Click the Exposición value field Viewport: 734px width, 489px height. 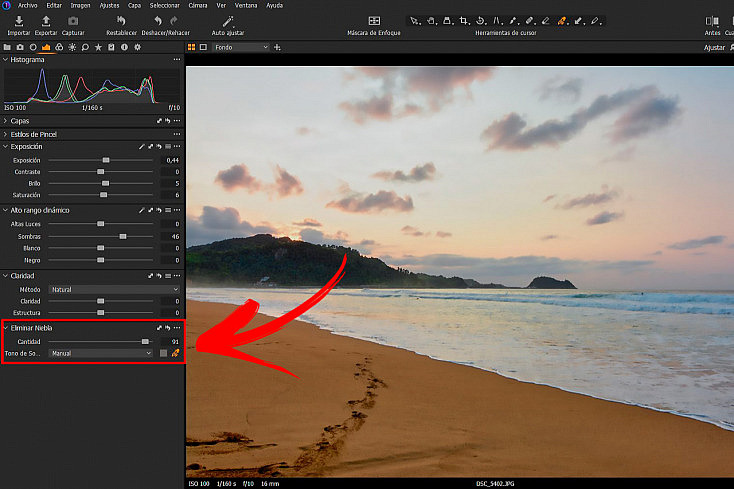click(170, 160)
